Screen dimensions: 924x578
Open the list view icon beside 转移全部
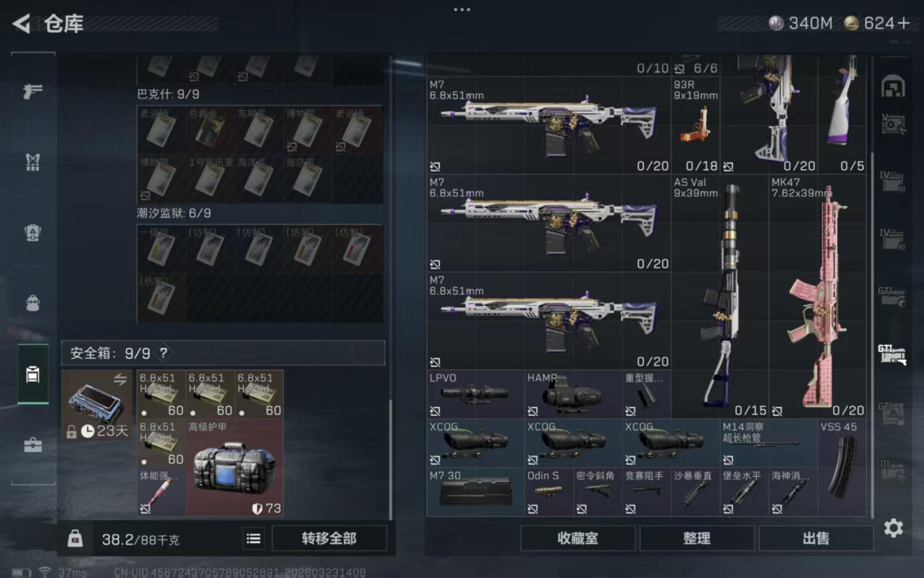click(x=253, y=538)
